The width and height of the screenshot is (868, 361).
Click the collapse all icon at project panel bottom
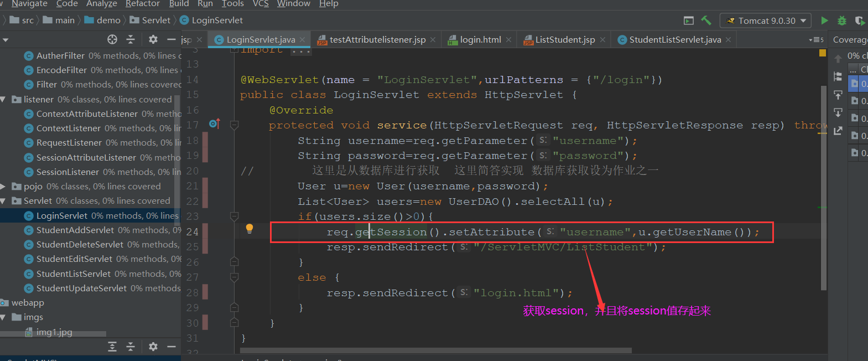131,347
